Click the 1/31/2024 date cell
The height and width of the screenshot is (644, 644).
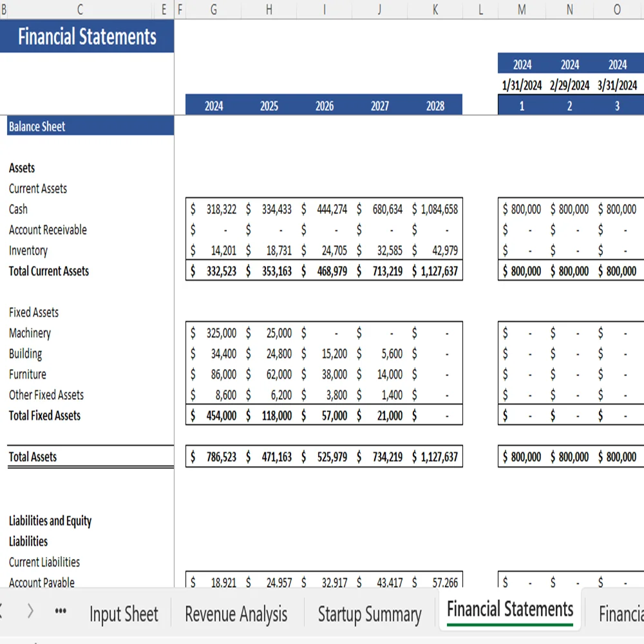point(522,85)
